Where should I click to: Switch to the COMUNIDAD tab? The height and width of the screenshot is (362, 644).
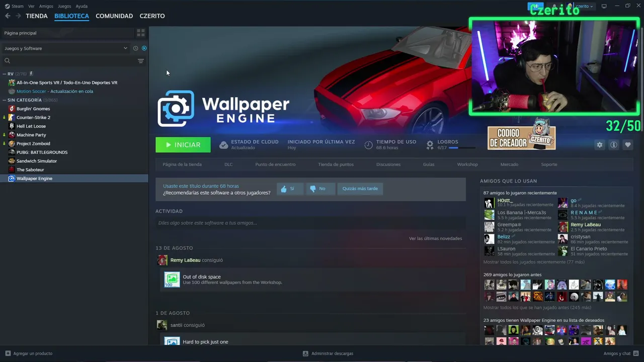(114, 16)
